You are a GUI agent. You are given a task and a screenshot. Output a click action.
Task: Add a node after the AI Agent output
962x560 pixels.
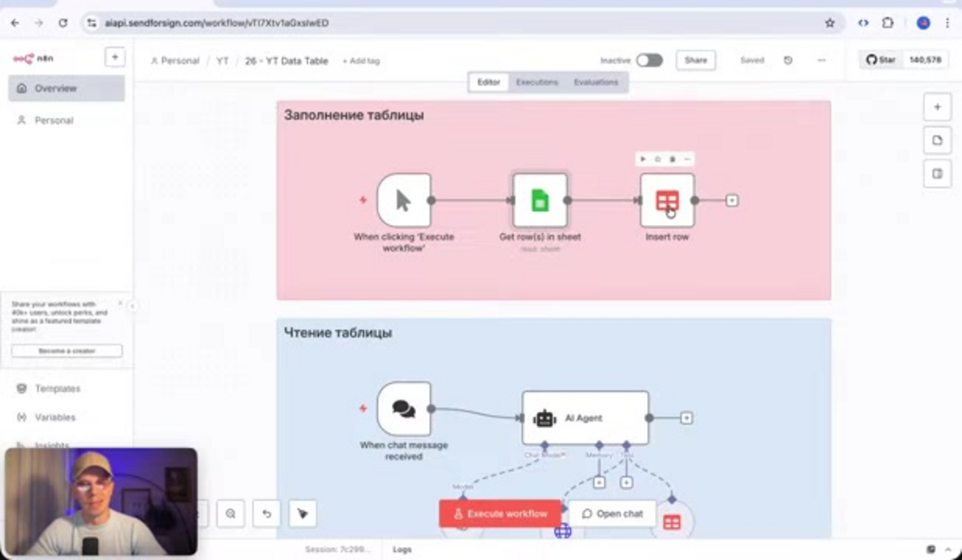tap(686, 418)
